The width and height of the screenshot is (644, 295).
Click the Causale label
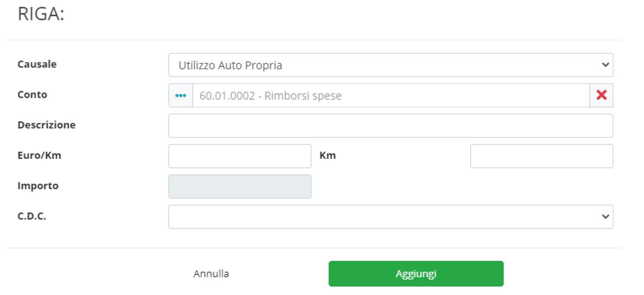point(37,64)
